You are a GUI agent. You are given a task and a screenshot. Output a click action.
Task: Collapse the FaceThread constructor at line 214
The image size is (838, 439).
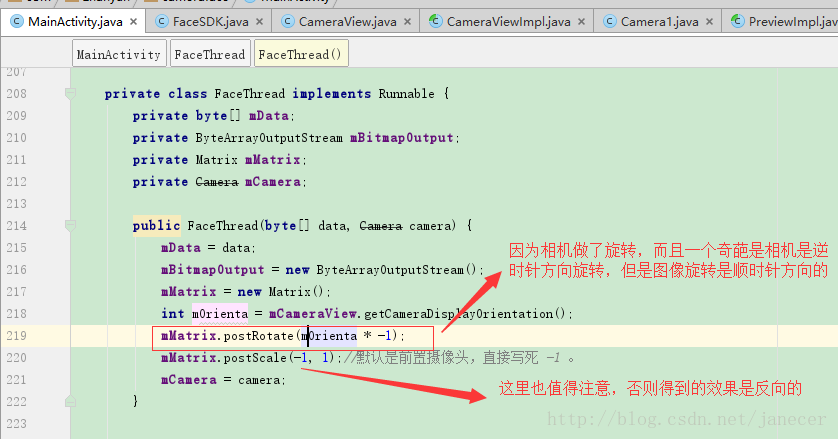coord(70,226)
